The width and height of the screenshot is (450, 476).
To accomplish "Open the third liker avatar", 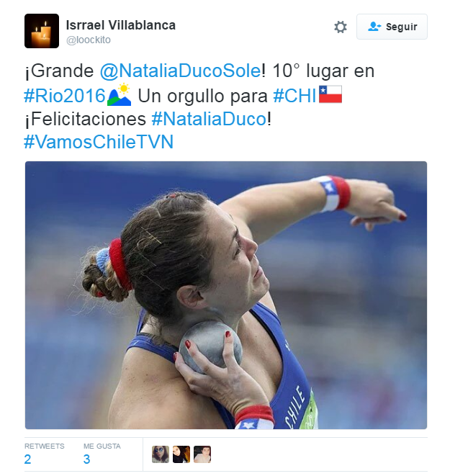I will (202, 454).
